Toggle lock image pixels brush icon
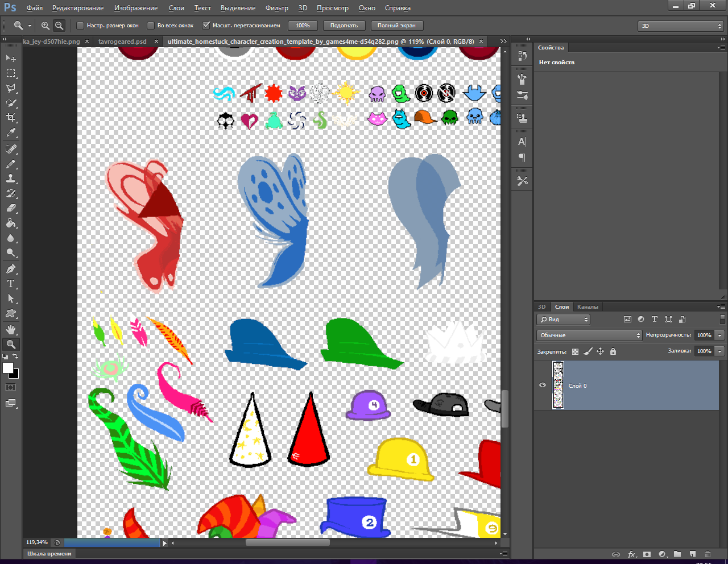 (x=588, y=351)
